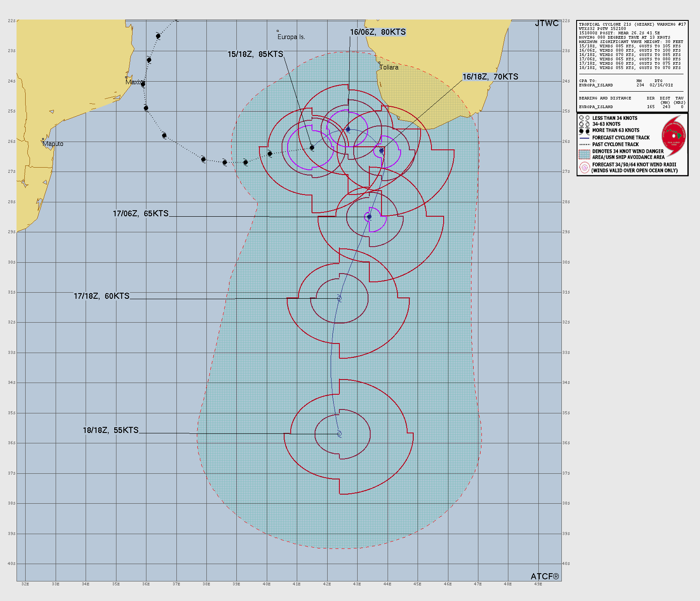Click the Europa Is. label
Viewport: 700px width, 601px height.
[291, 37]
